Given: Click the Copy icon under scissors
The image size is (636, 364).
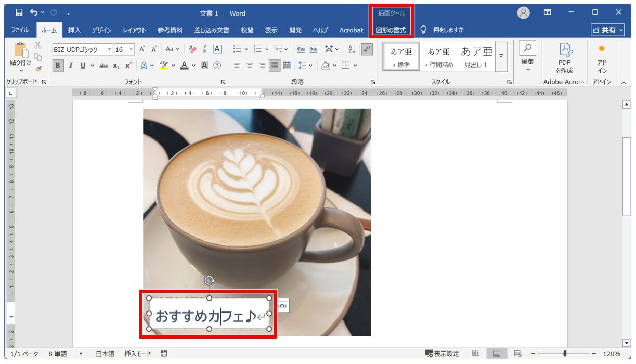Looking at the screenshot, I should 38,57.
